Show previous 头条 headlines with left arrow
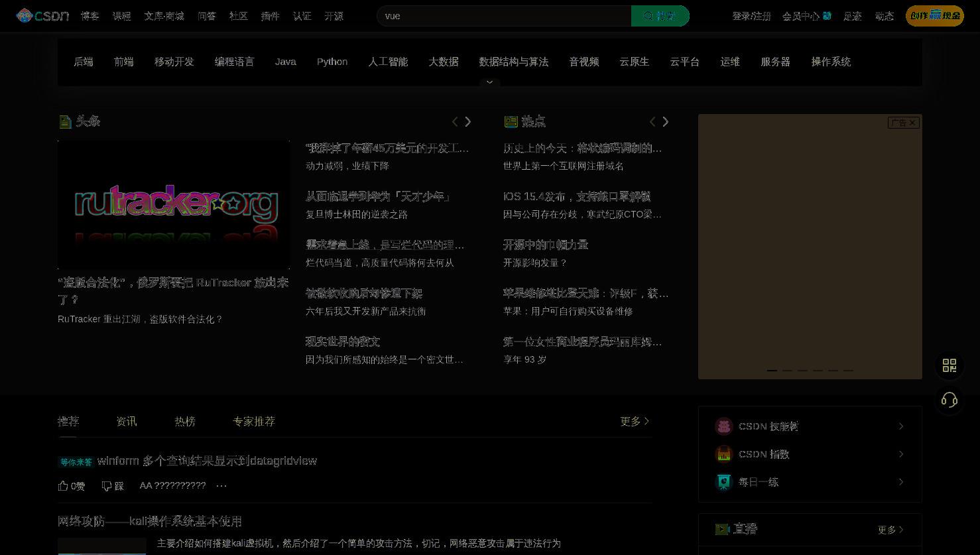This screenshot has height=555, width=980. [455, 121]
